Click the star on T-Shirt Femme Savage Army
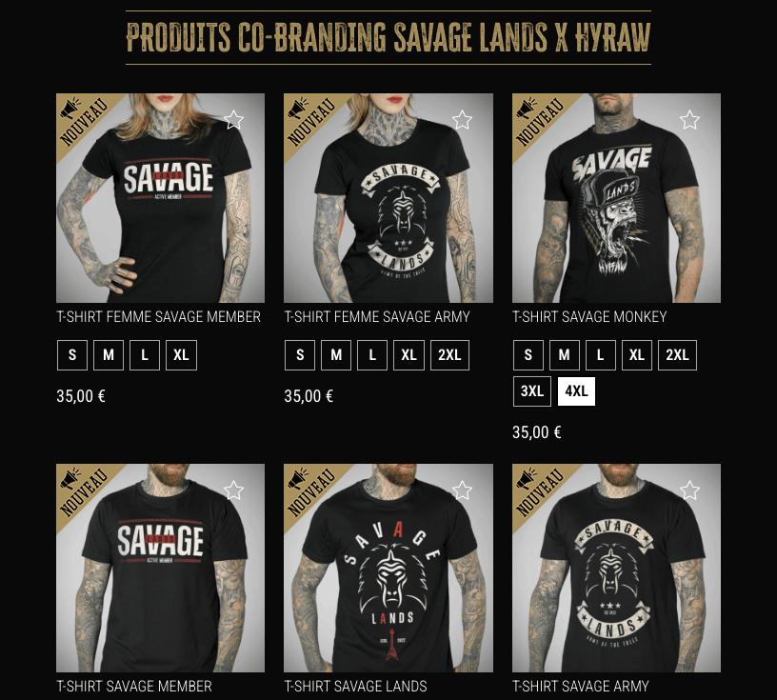Image resolution: width=777 pixels, height=700 pixels. 462,120
